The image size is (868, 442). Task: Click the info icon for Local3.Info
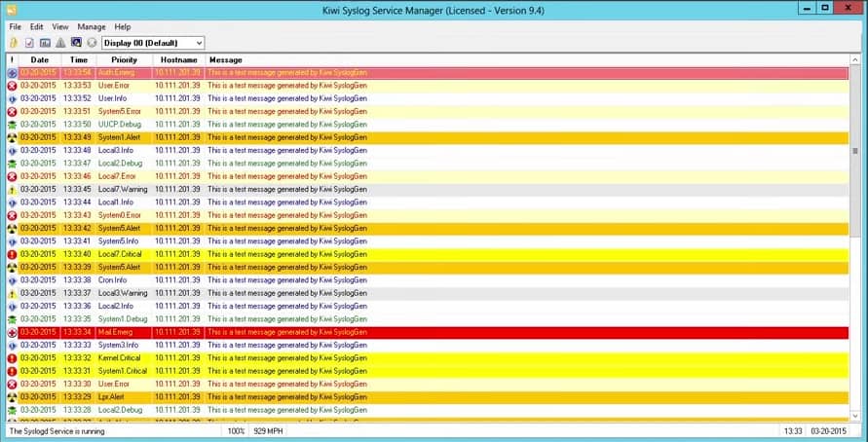[x=13, y=151]
